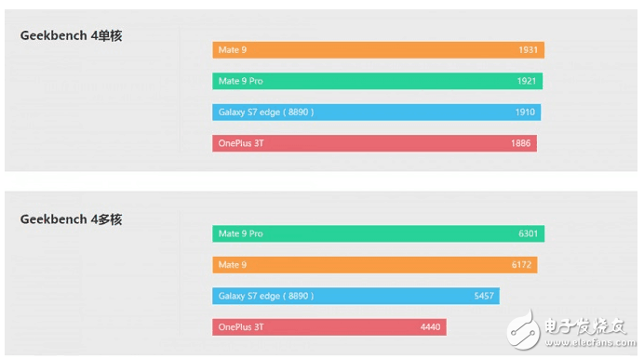
Task: Click the score 5457 on Galaxy S7 bar
Action: point(484,296)
